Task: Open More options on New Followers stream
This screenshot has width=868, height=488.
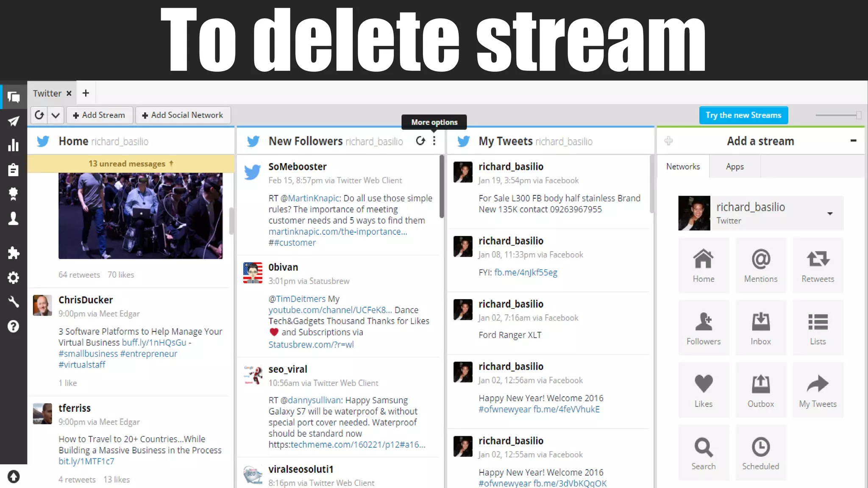Action: tap(434, 141)
